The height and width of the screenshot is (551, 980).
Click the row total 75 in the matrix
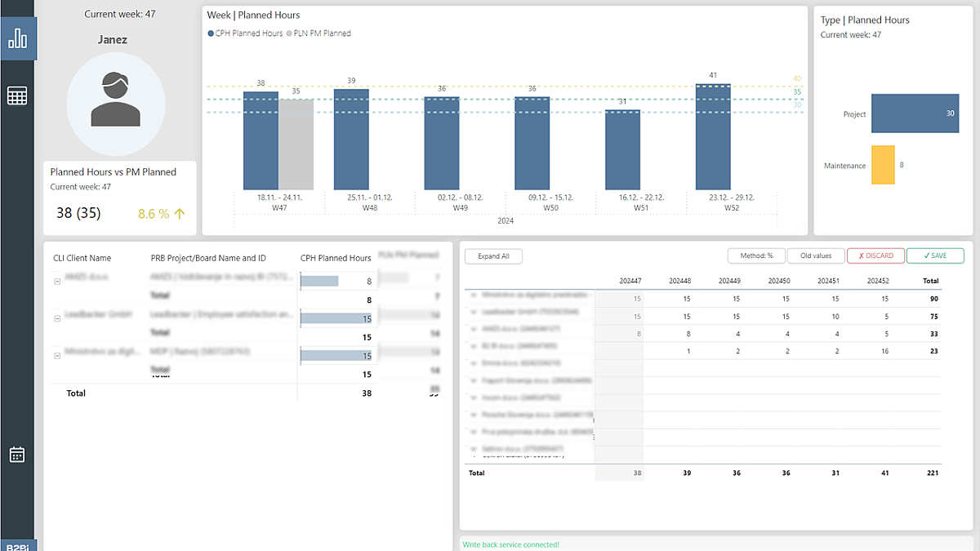pos(933,317)
